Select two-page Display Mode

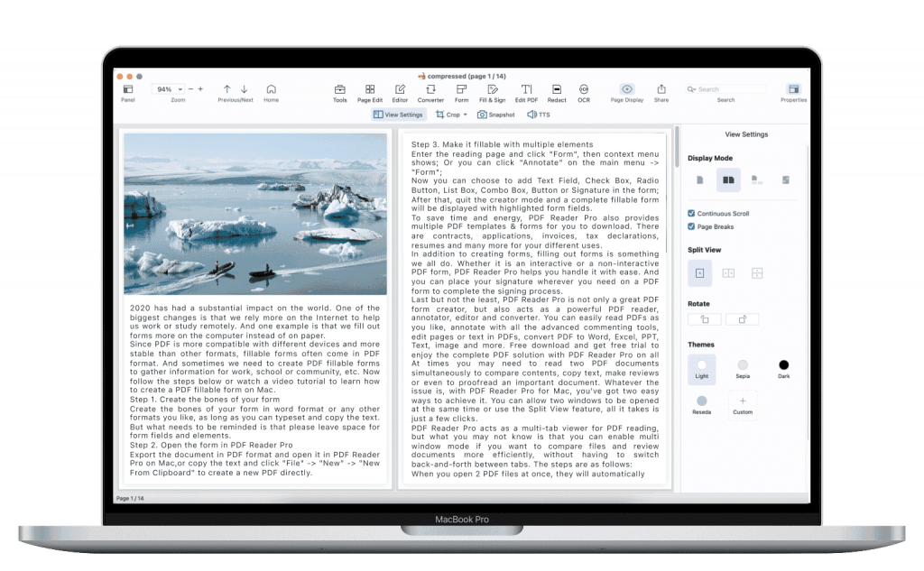pyautogui.click(x=727, y=180)
